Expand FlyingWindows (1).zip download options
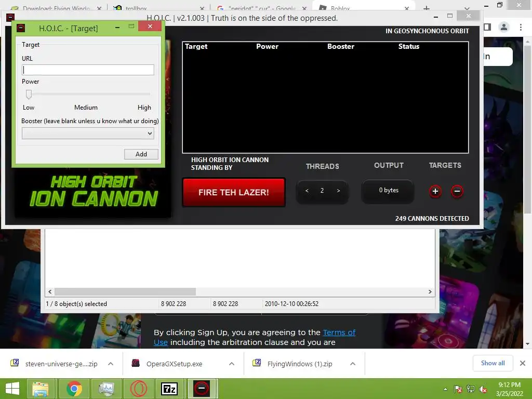 (x=353, y=364)
